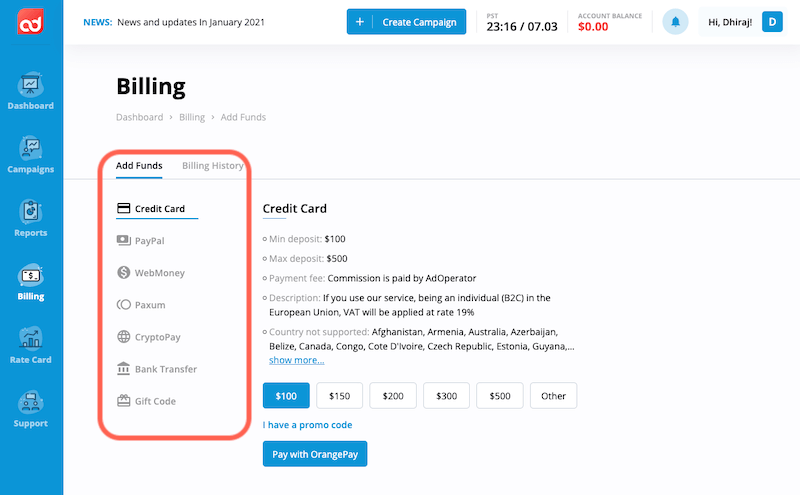Open the Billing sidebar icon

click(x=31, y=276)
